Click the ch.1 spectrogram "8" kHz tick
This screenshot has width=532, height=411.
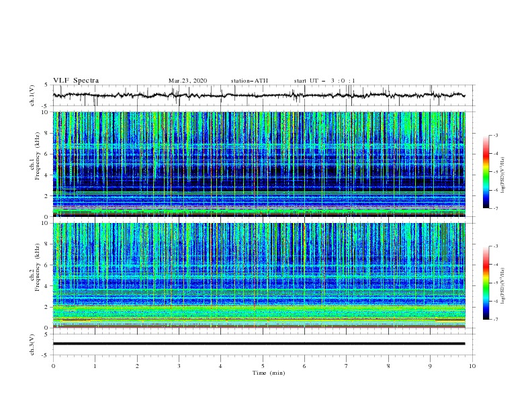46,133
